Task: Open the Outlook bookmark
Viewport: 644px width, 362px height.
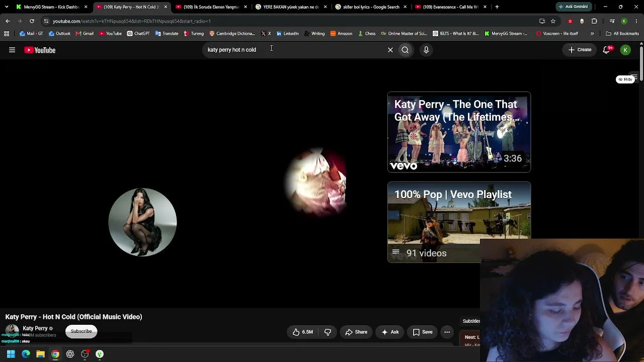Action: [x=59, y=34]
